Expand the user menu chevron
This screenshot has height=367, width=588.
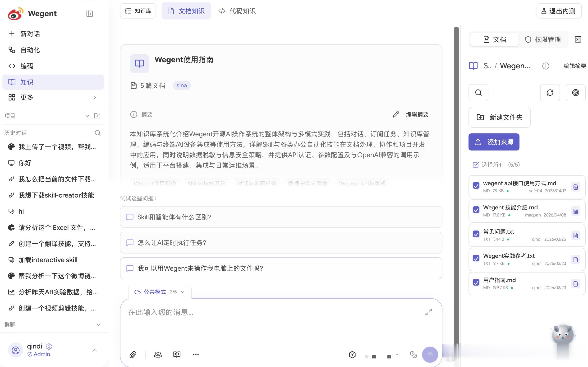click(95, 350)
